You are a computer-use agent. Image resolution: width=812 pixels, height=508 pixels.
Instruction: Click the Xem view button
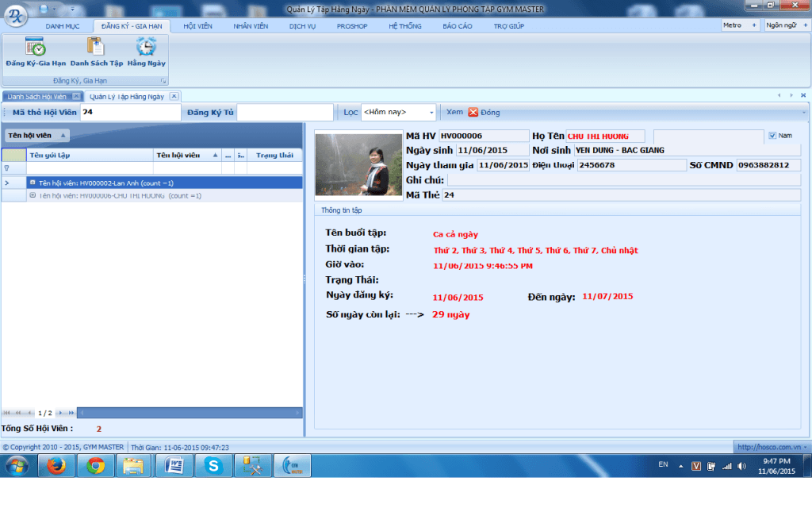click(x=454, y=113)
